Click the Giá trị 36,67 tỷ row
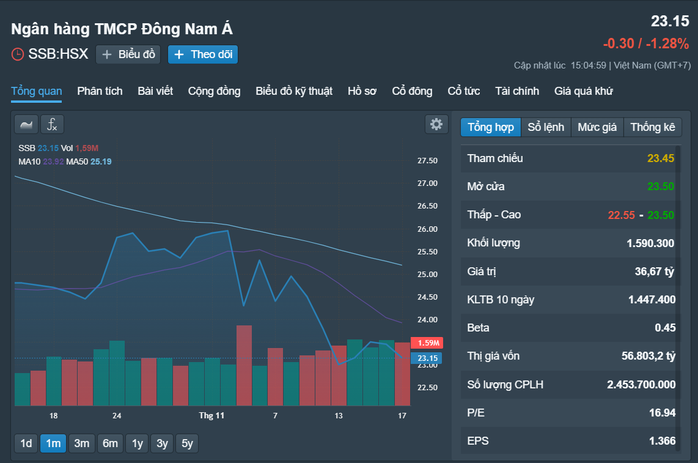The image size is (698, 463). coord(570,272)
